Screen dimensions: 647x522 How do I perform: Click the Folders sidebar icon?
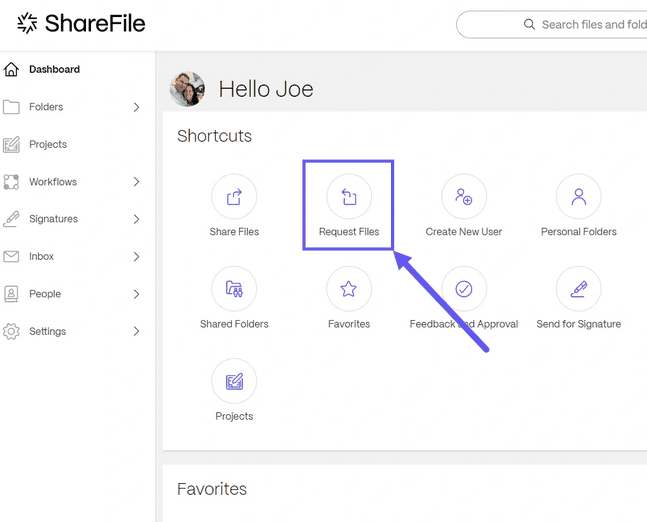tap(11, 107)
